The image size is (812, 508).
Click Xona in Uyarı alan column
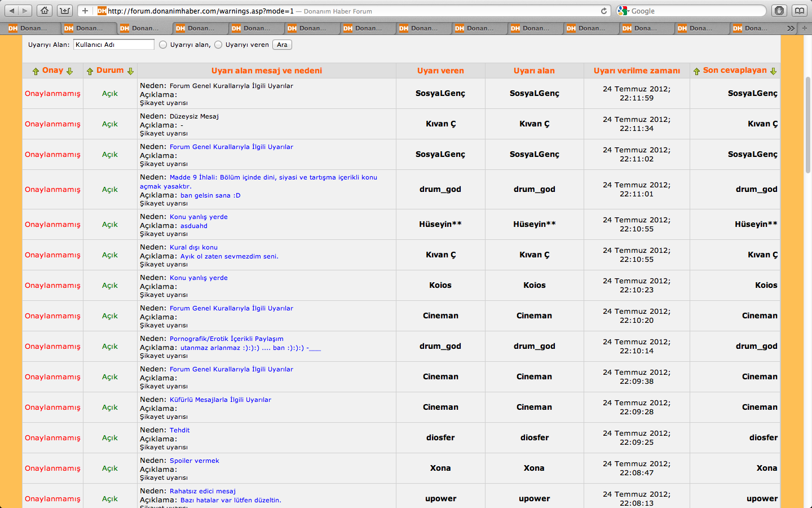pos(534,468)
